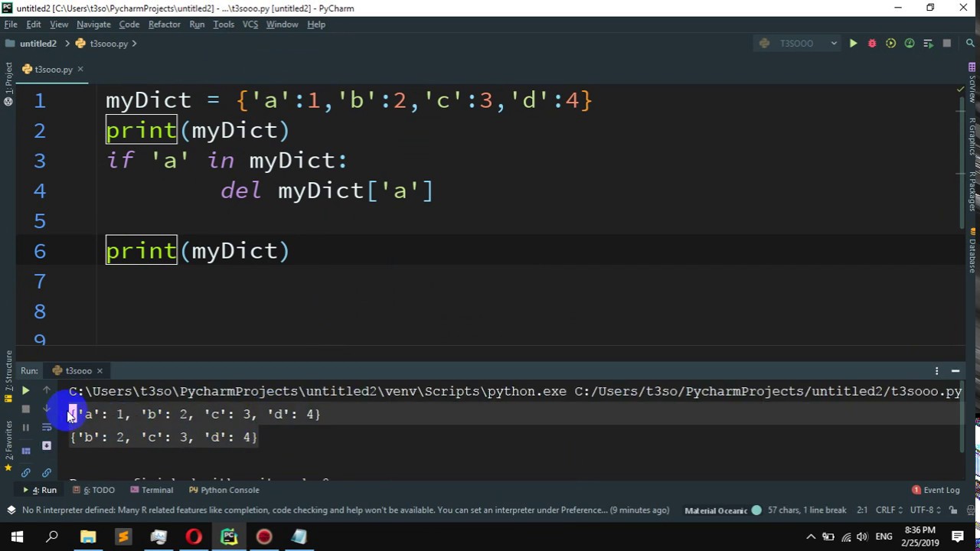Close the t3sooo run tab
Image resolution: width=980 pixels, height=551 pixels.
(100, 371)
